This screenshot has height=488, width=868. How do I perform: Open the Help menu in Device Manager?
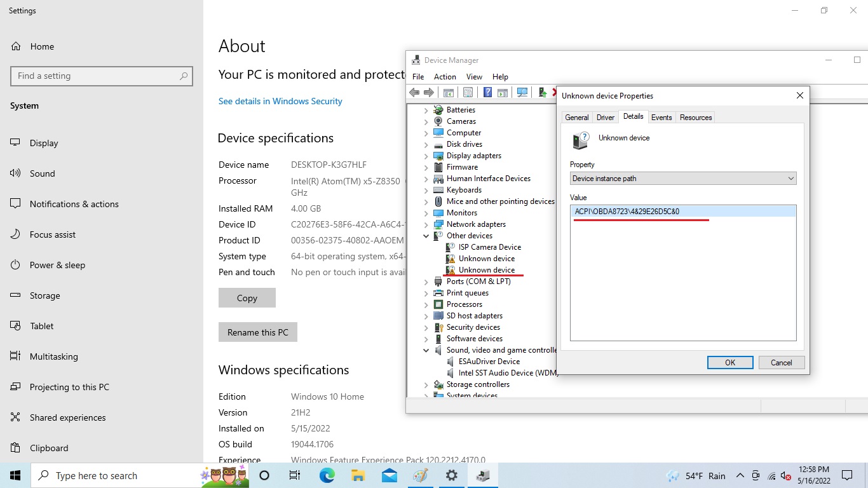pyautogui.click(x=500, y=76)
